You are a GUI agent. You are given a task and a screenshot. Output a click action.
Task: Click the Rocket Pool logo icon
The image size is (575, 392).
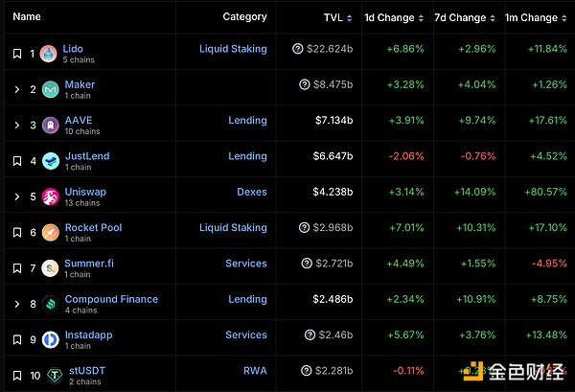49,233
